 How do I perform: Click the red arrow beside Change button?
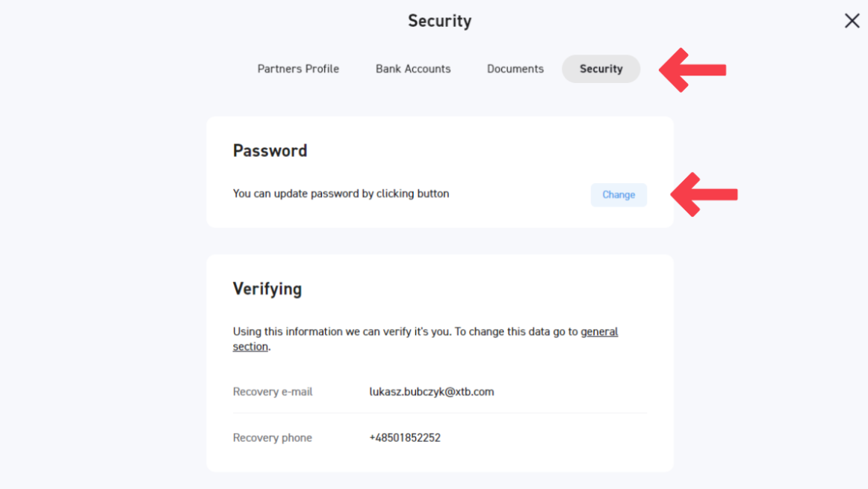tap(703, 194)
